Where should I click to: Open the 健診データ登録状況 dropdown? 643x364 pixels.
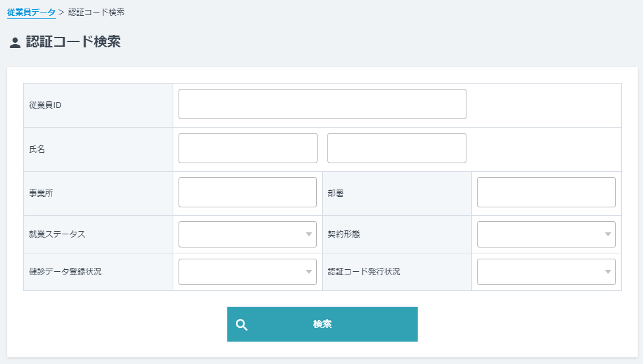pos(248,272)
